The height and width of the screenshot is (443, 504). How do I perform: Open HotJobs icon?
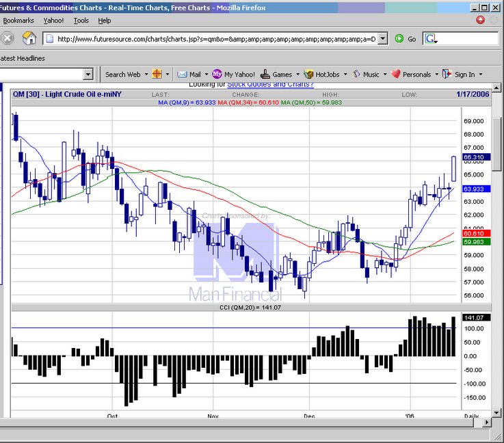(x=308, y=75)
